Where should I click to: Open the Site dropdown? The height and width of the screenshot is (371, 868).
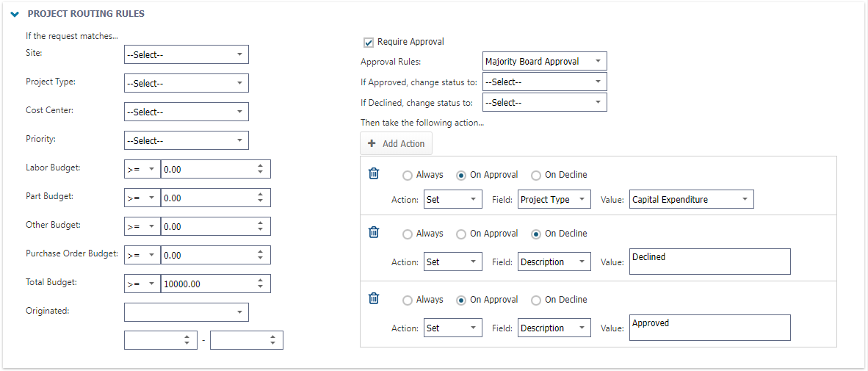(x=187, y=54)
